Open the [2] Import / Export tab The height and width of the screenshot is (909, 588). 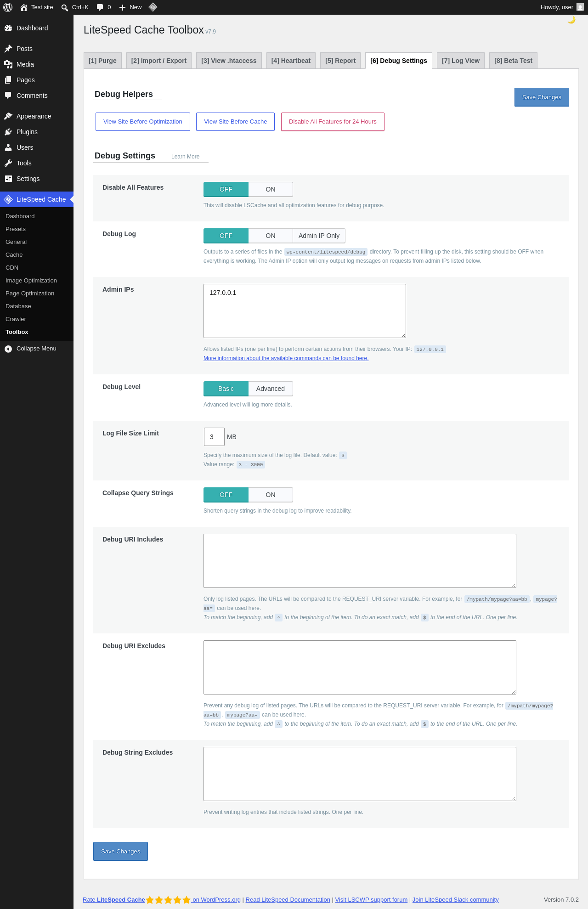tap(159, 61)
